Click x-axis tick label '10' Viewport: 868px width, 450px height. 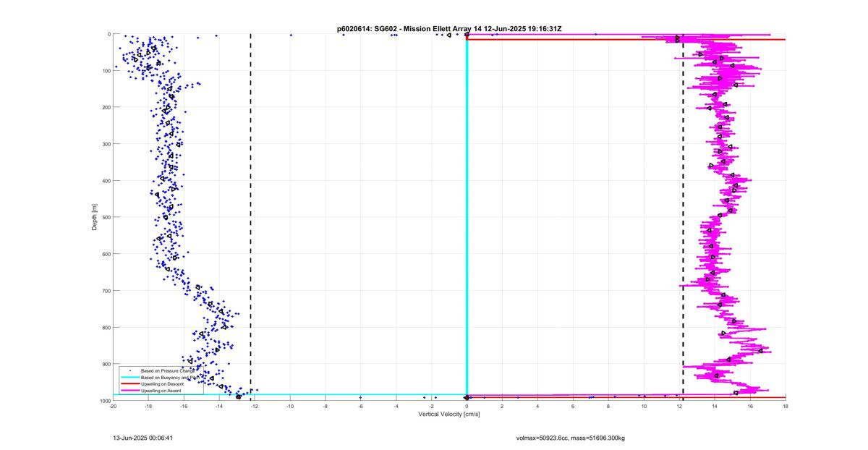tap(644, 406)
